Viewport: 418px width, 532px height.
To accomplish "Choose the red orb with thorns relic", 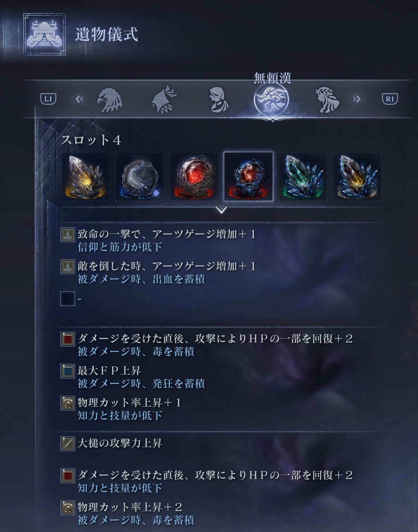I will 194,177.
